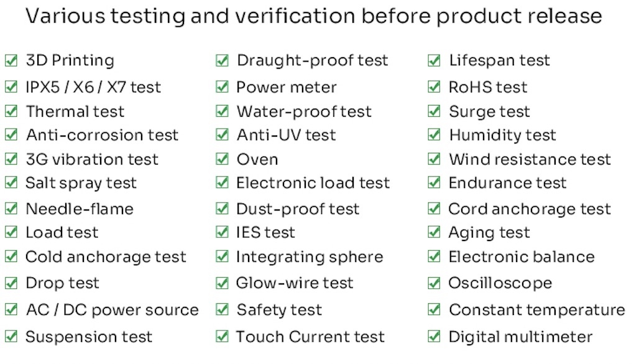Click the Wind resistance test text
The image size is (634, 364).
[x=530, y=159]
